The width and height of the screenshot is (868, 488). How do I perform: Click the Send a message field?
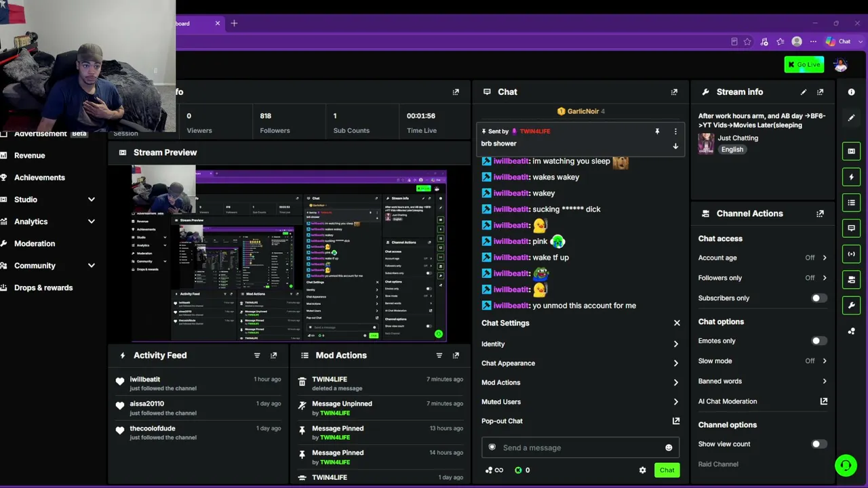[x=580, y=447]
